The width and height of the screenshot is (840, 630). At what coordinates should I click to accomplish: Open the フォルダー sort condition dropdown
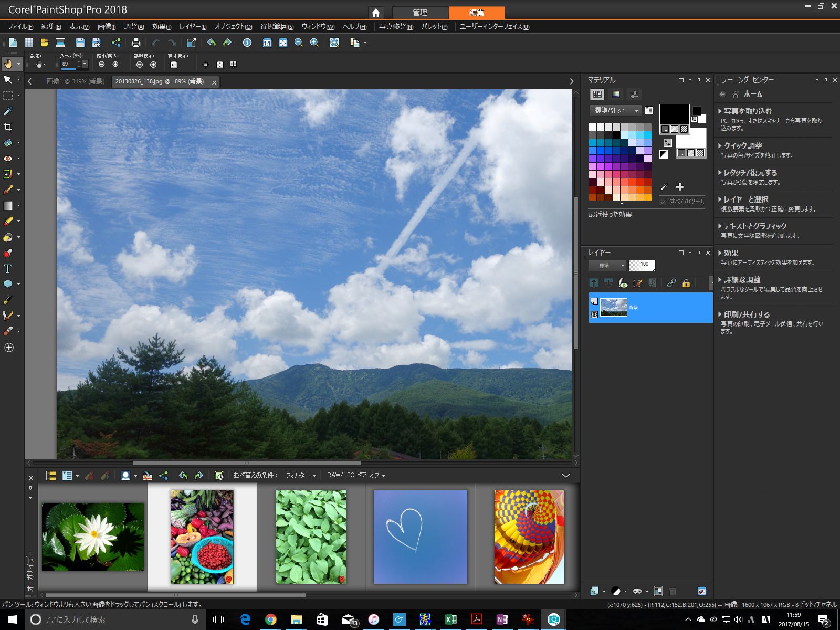tap(301, 475)
